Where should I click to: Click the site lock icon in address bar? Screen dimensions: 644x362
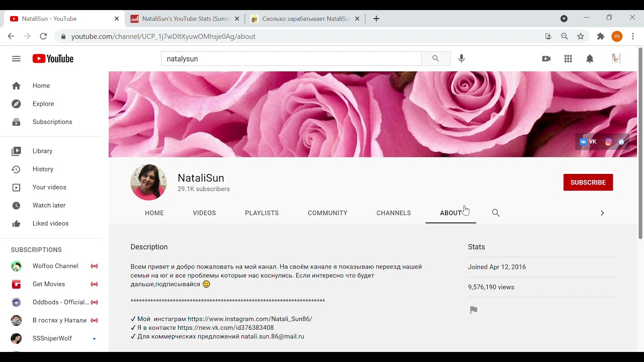63,37
